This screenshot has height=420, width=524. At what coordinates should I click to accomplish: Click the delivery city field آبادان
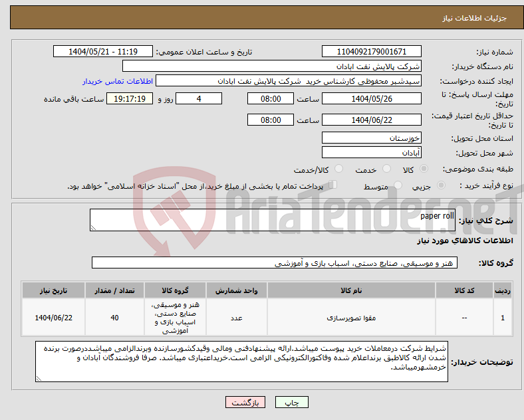(x=371, y=153)
